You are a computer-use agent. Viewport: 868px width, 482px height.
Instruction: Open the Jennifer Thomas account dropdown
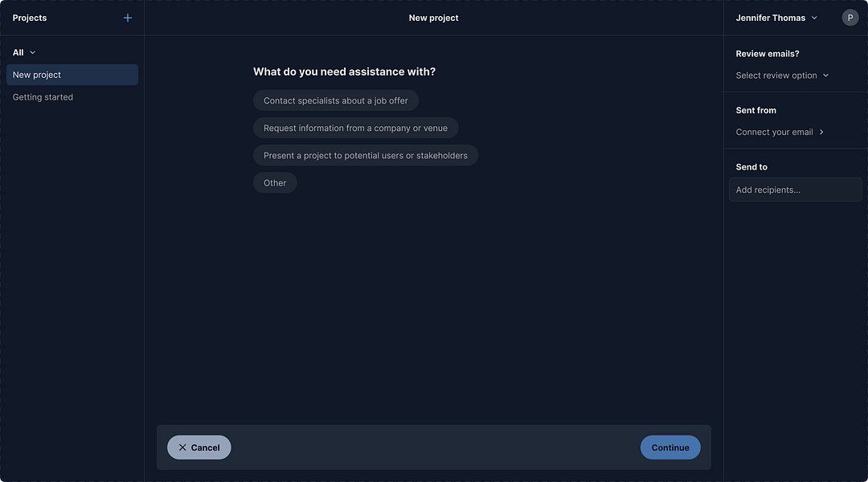[x=776, y=18]
